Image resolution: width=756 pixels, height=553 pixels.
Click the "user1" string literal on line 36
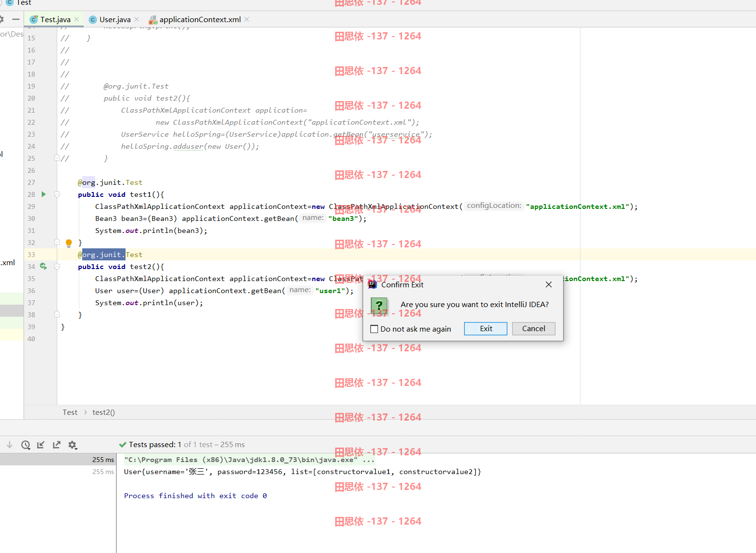click(330, 291)
